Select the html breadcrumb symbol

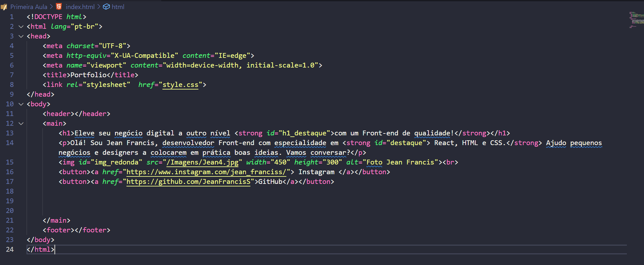tap(118, 7)
